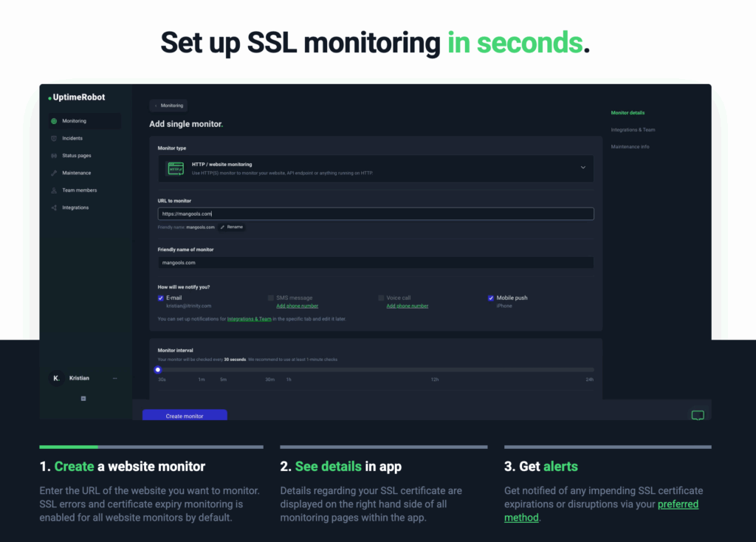
Task: Click the Friendly name of monitor field
Action: tap(376, 263)
